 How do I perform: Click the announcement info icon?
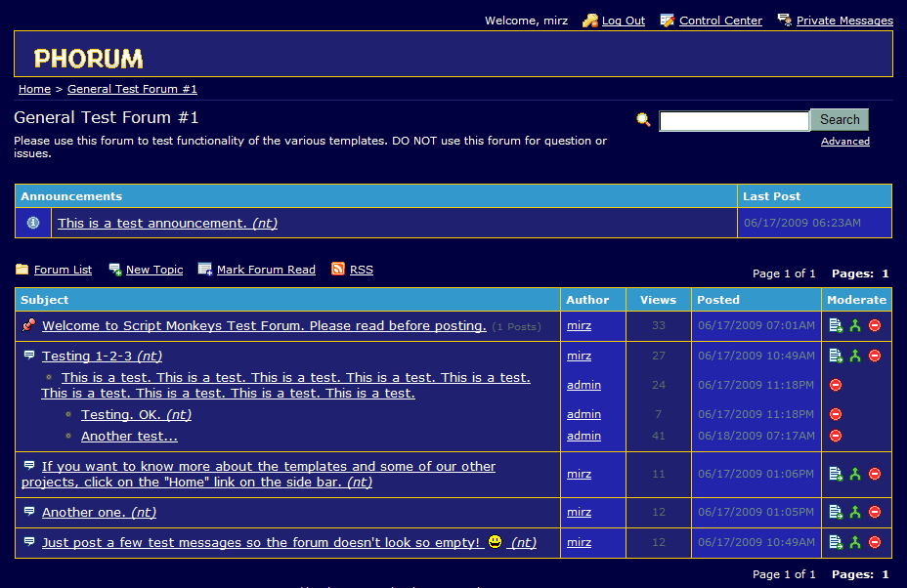tap(33, 223)
